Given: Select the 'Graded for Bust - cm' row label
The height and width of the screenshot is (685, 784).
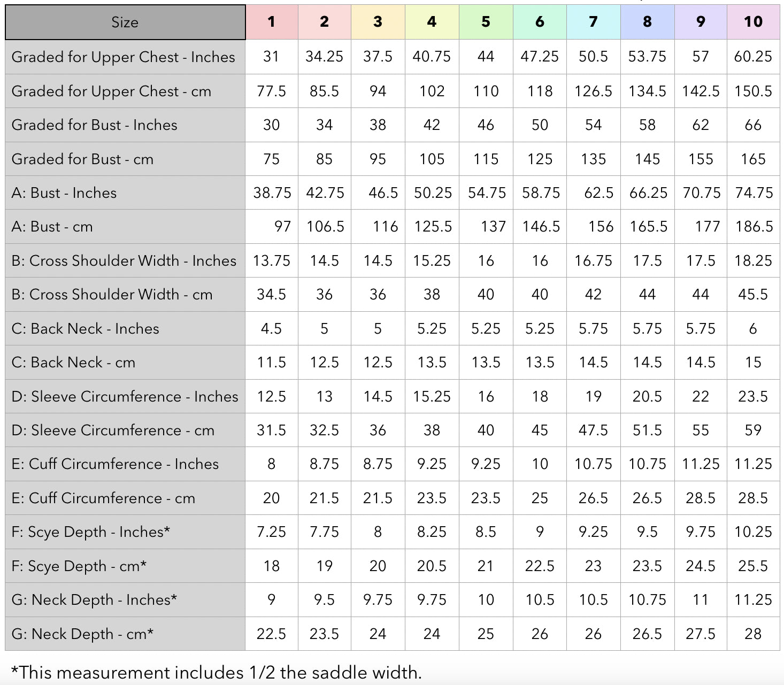Looking at the screenshot, I should coord(82,159).
